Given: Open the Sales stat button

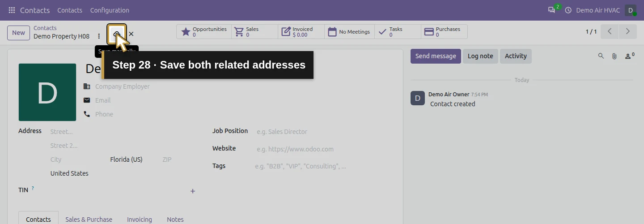Looking at the screenshot, I should [255, 32].
